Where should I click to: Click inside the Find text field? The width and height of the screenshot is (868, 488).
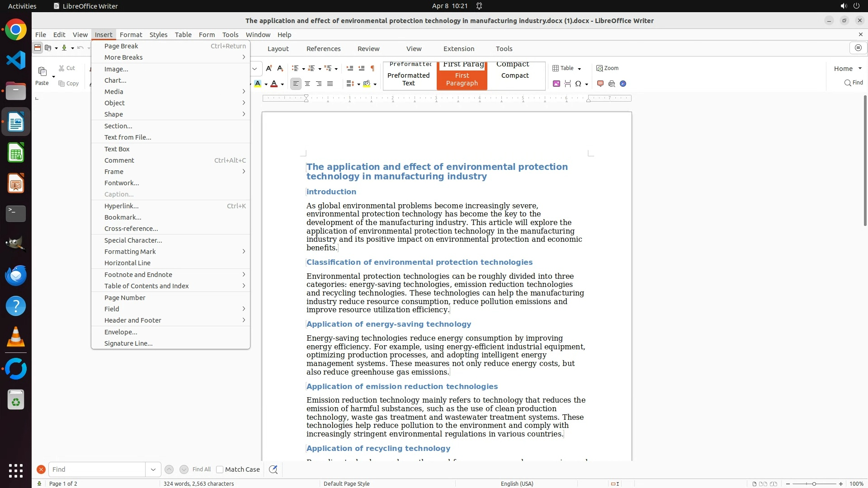97,469
